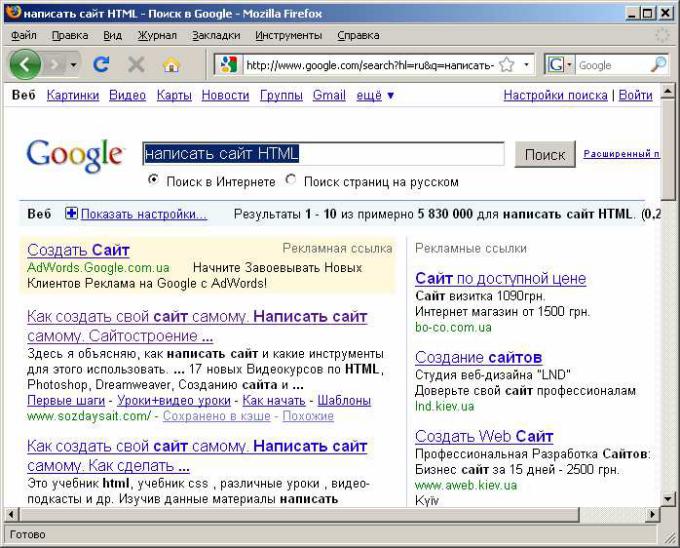
Task: Open the Вид menu
Action: coord(112,35)
